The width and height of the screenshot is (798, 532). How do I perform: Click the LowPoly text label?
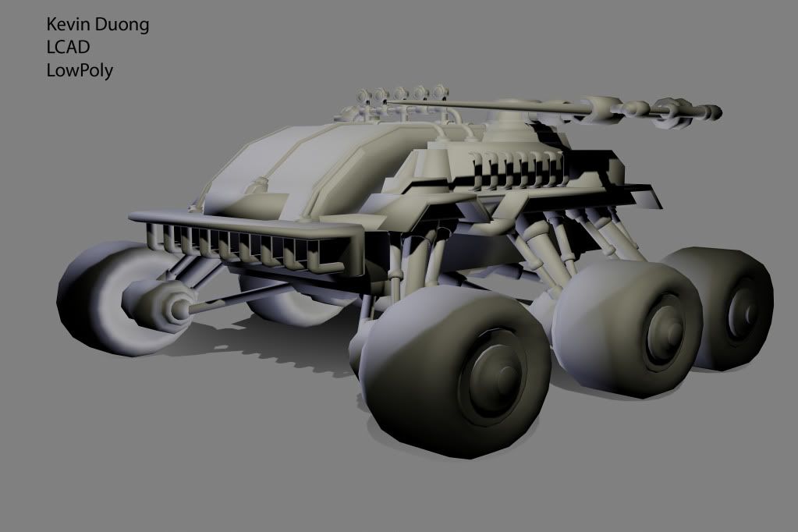pos(80,71)
